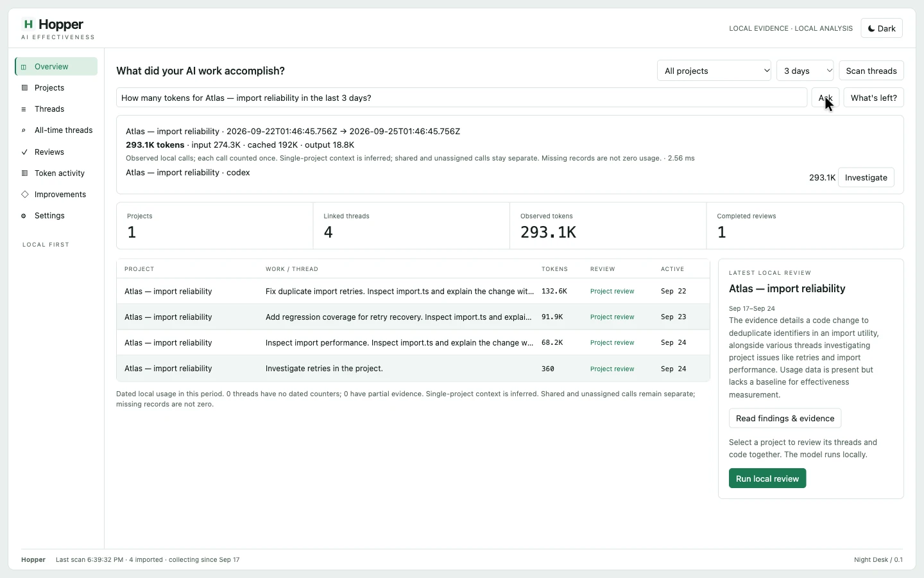Viewport: 924px width, 578px height.
Task: Go to the Threads label
Action: [49, 109]
